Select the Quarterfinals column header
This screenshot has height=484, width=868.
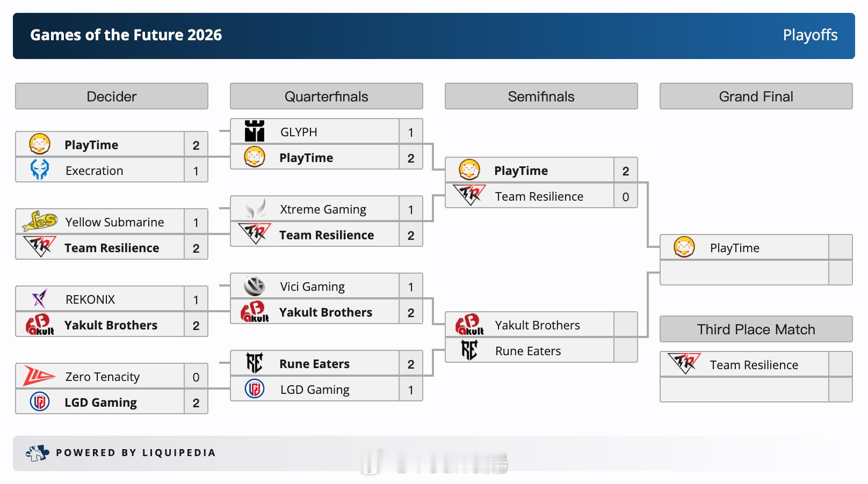pyautogui.click(x=327, y=96)
